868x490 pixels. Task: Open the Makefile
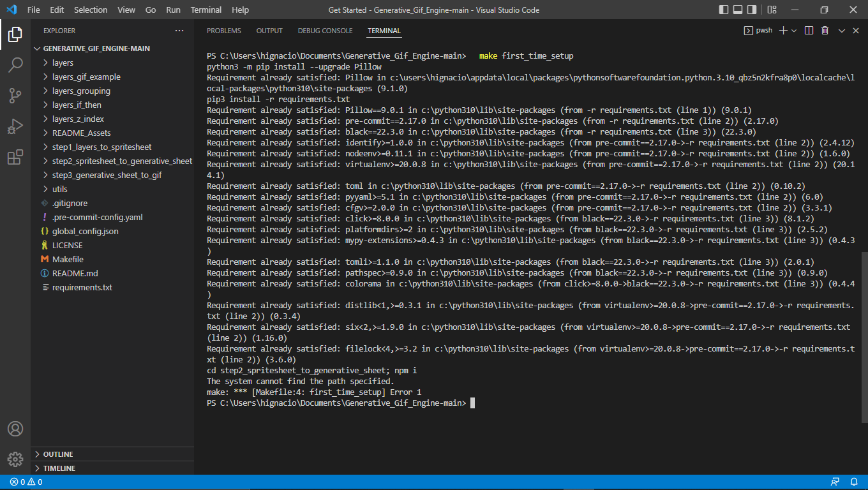tap(112, 259)
